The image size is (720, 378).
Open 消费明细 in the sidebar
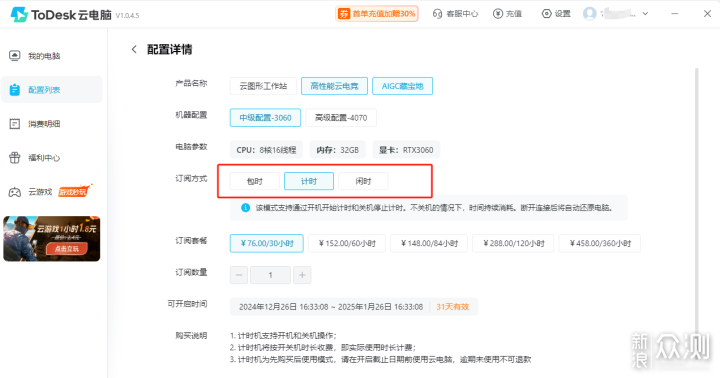point(51,124)
